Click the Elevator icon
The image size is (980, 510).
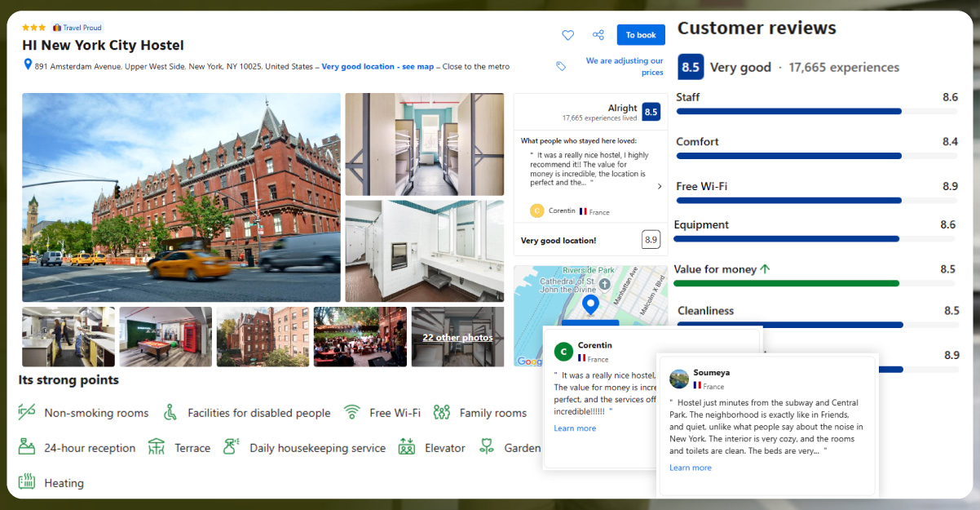tap(406, 447)
